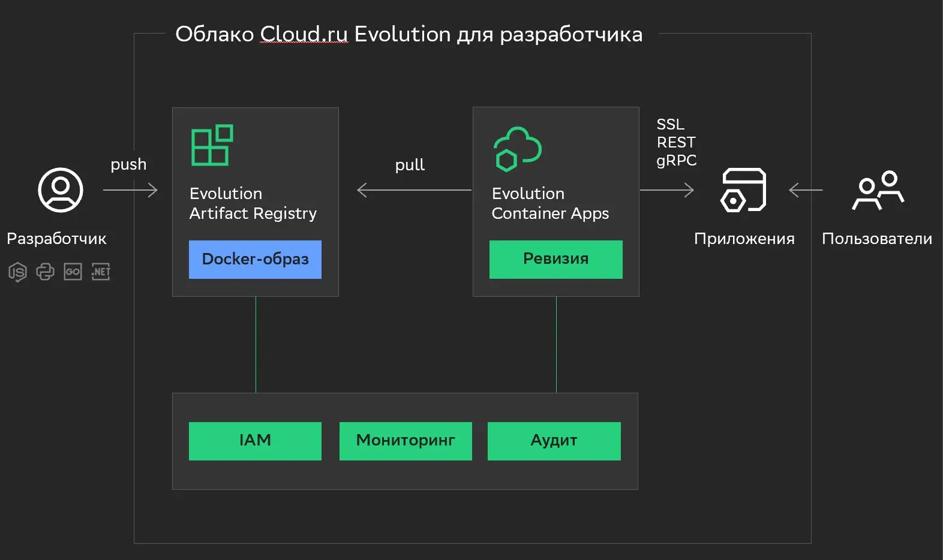Click the Ревизия green box

(x=556, y=260)
